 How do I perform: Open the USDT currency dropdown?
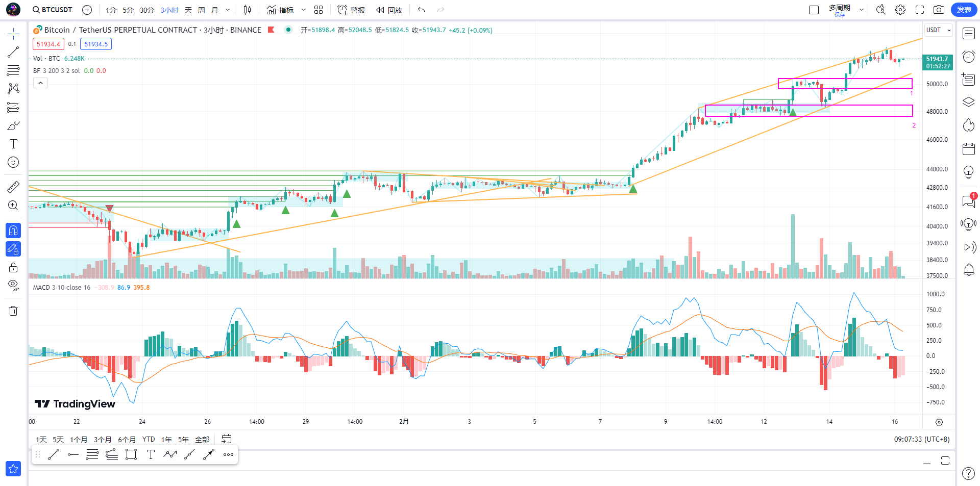pos(939,30)
